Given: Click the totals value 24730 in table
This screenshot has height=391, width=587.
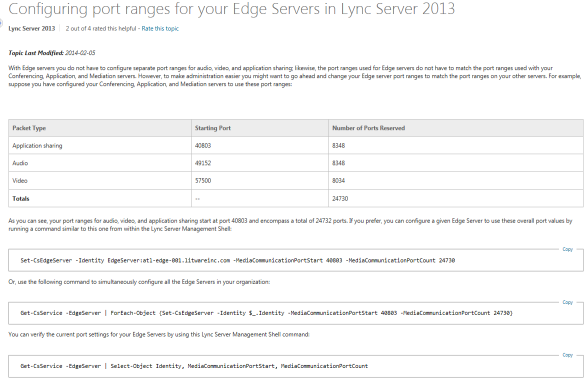Looking at the screenshot, I should pos(340,198).
